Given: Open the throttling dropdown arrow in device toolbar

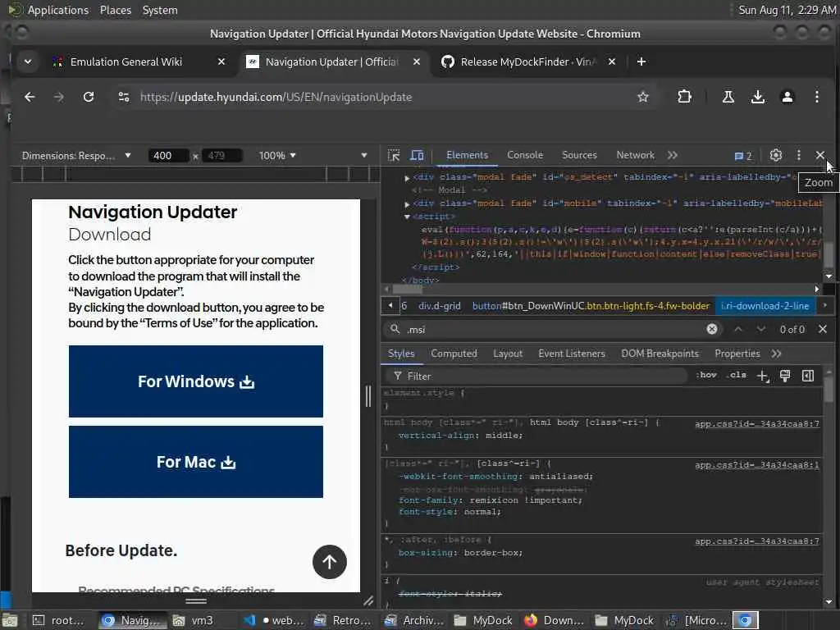Looking at the screenshot, I should [364, 155].
